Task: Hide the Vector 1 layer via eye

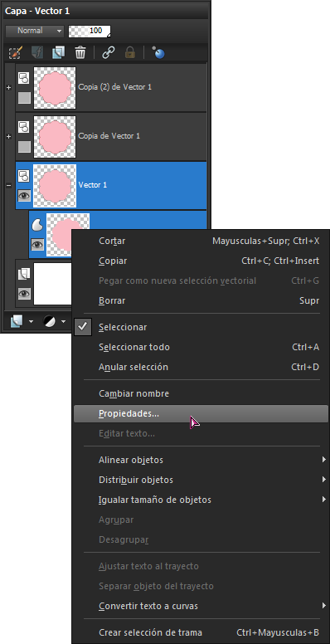Action: tap(24, 196)
